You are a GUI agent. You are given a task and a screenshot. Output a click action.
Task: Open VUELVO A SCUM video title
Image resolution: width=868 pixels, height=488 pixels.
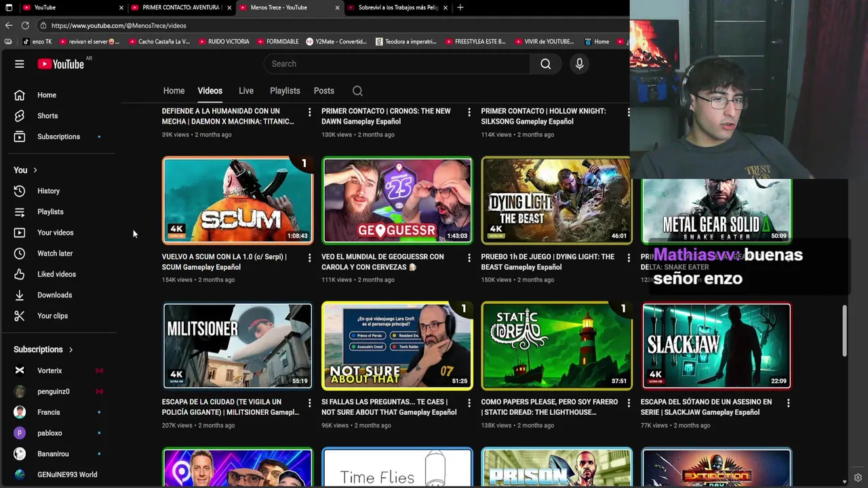click(224, 262)
